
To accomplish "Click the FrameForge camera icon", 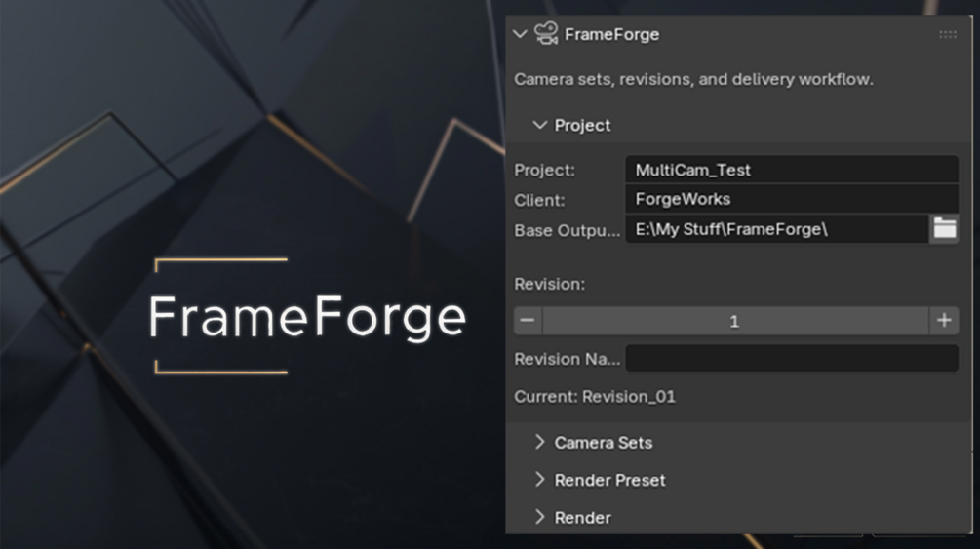I will click(546, 34).
